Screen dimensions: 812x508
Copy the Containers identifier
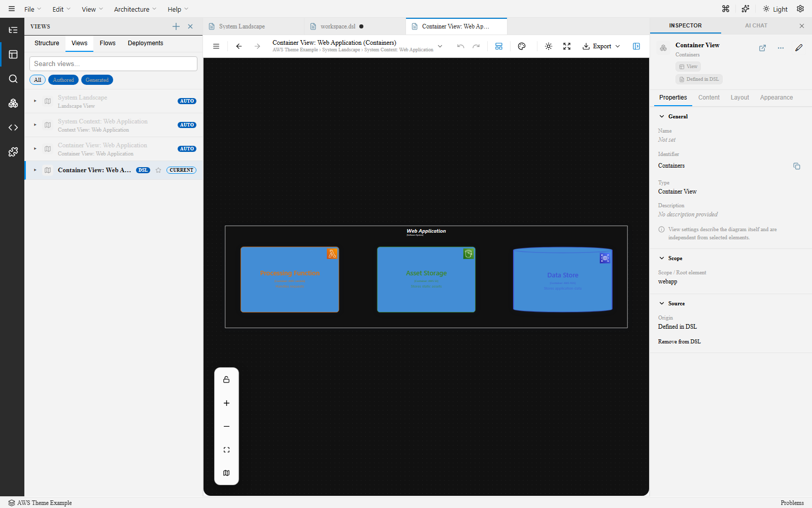point(797,166)
